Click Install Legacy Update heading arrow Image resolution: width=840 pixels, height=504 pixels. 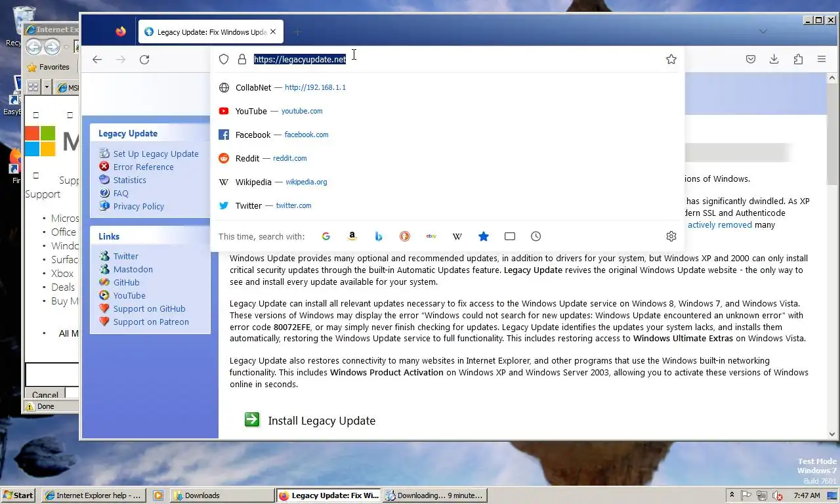tap(252, 419)
